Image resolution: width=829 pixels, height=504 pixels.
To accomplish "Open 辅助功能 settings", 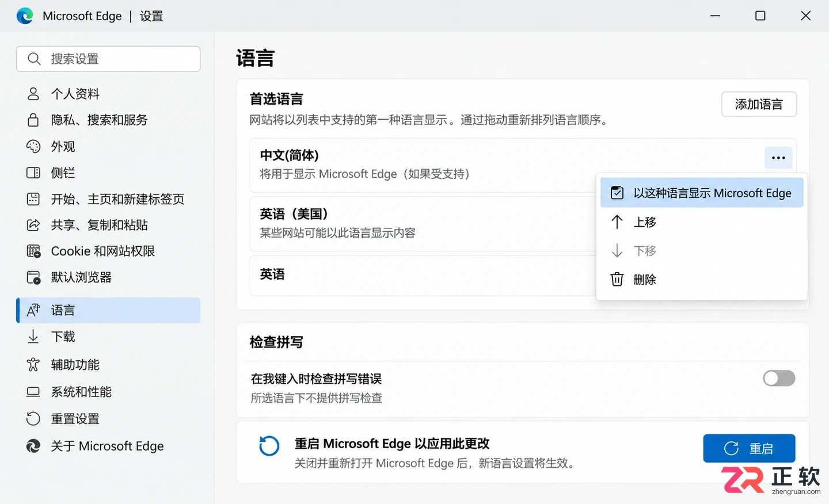I will tap(108, 364).
